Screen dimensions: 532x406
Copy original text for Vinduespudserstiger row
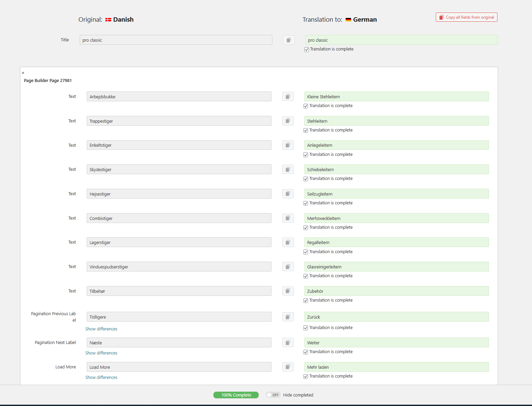[288, 267]
